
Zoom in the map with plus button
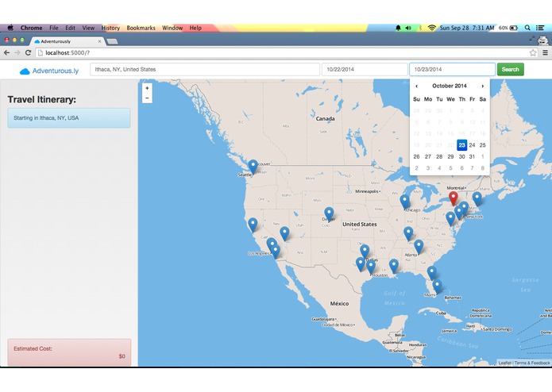coord(147,88)
